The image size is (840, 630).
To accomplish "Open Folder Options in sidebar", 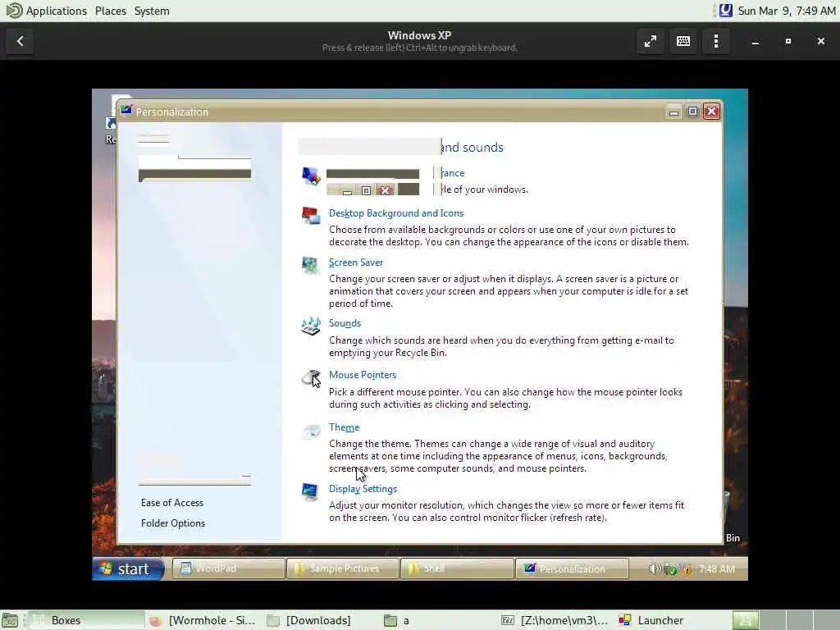I will pyautogui.click(x=172, y=523).
